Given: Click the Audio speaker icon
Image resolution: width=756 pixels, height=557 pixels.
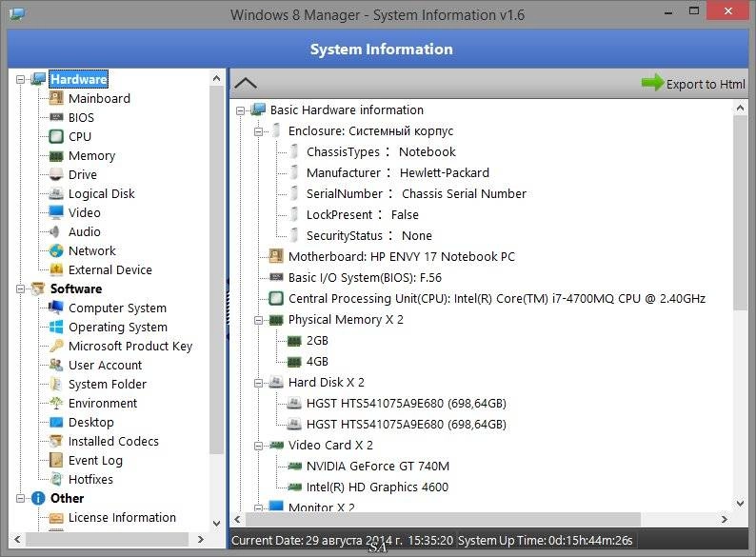Looking at the screenshot, I should [56, 231].
